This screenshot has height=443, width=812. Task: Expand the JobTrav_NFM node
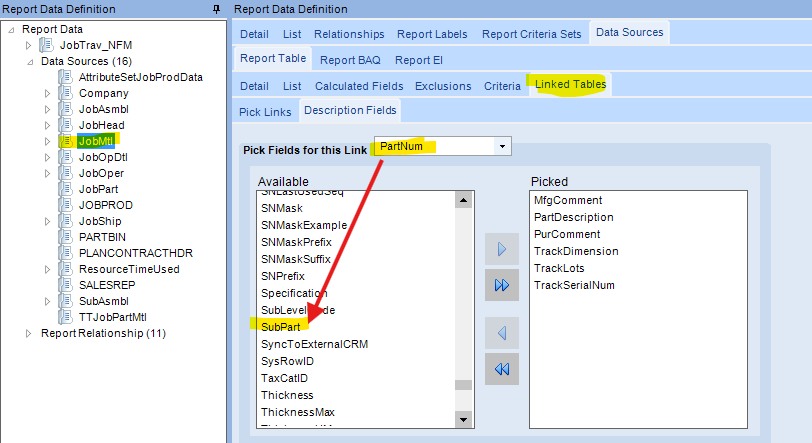[x=28, y=46]
